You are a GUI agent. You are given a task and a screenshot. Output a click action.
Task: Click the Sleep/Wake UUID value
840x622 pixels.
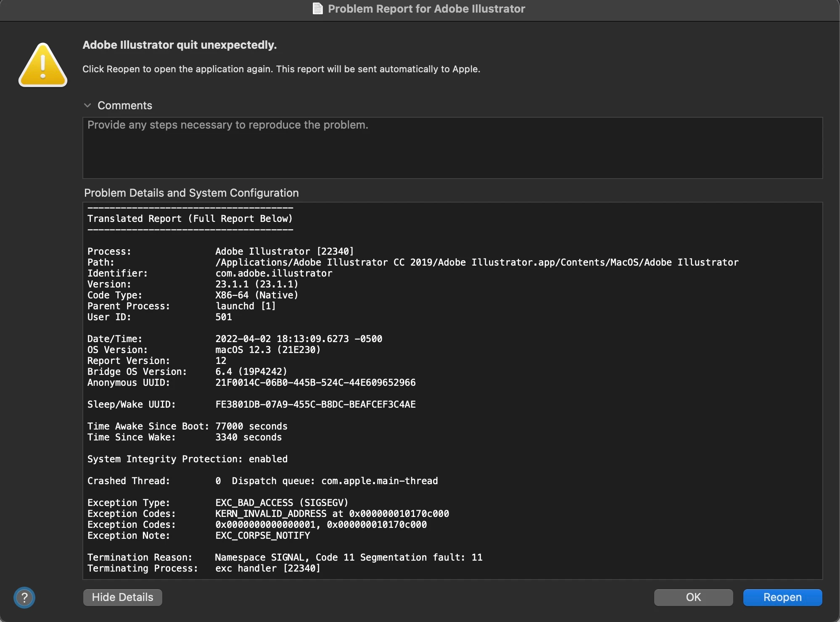click(315, 404)
